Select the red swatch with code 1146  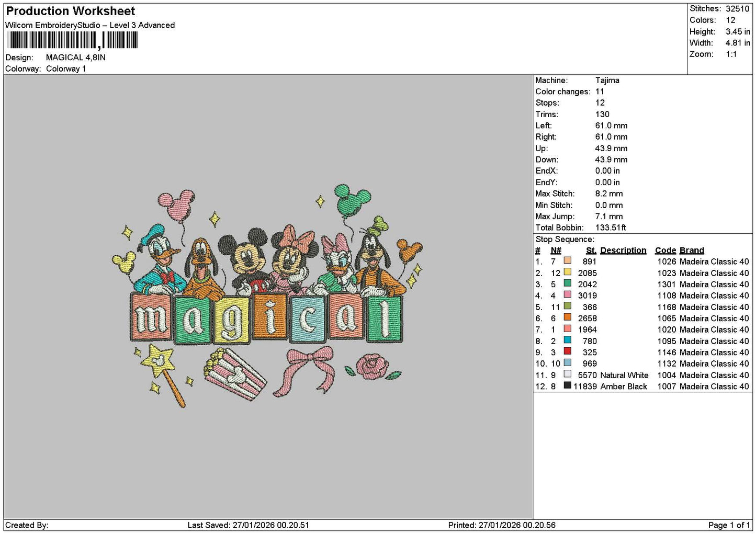[x=568, y=351]
